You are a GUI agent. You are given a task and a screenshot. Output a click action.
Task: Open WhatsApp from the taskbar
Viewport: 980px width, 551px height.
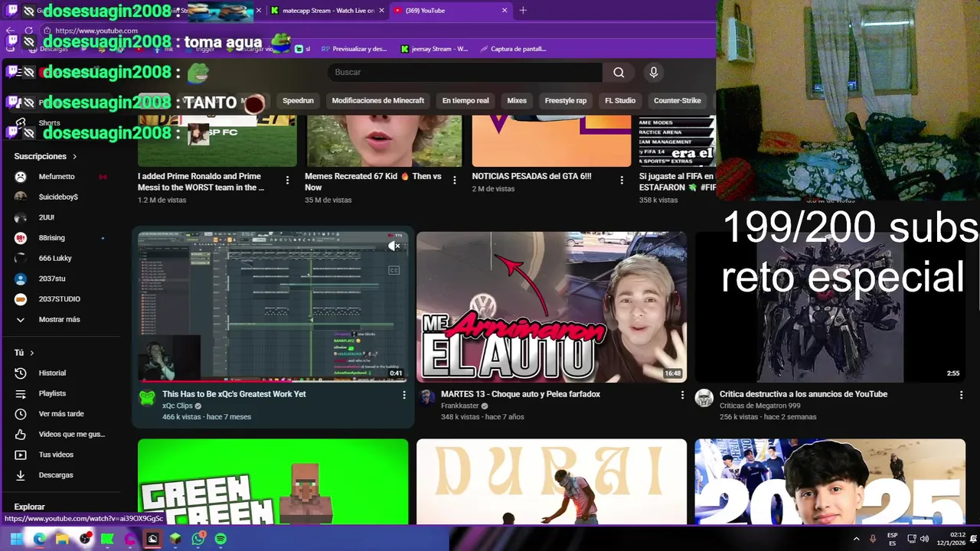coord(198,539)
